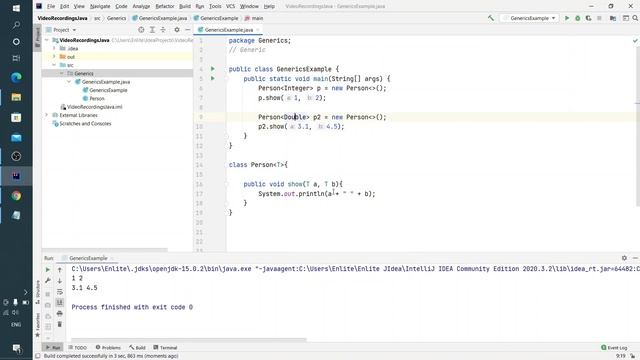The height and width of the screenshot is (360, 640).
Task: Open the Event Log
Action: point(614,347)
